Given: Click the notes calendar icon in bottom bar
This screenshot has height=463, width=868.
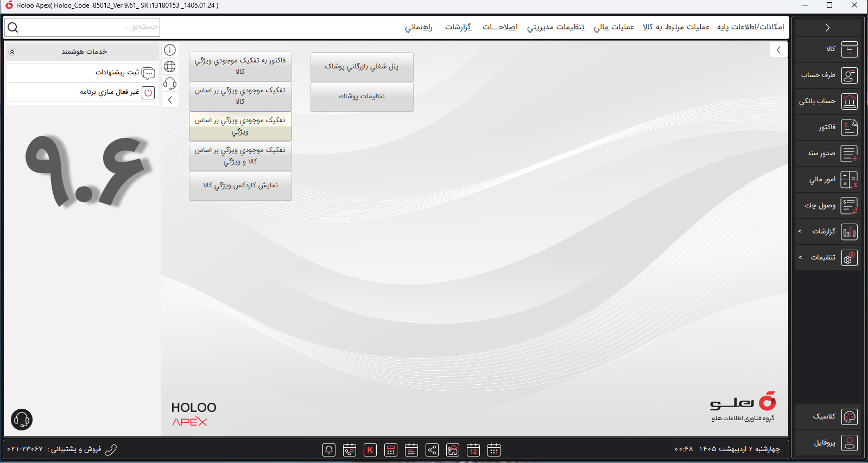Looking at the screenshot, I should click(x=411, y=450).
